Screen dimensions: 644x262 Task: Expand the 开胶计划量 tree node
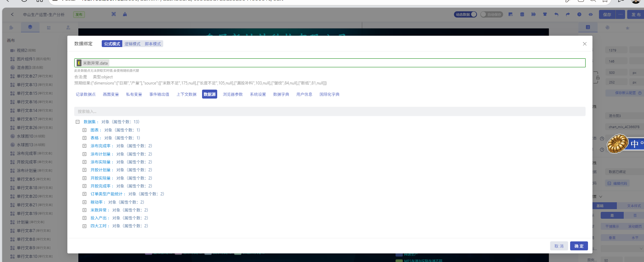click(x=84, y=170)
